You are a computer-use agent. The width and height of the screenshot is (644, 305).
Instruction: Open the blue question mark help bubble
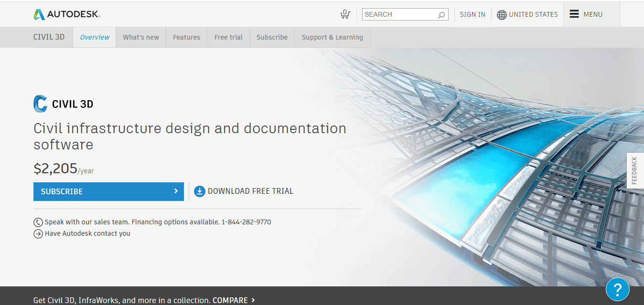617,289
